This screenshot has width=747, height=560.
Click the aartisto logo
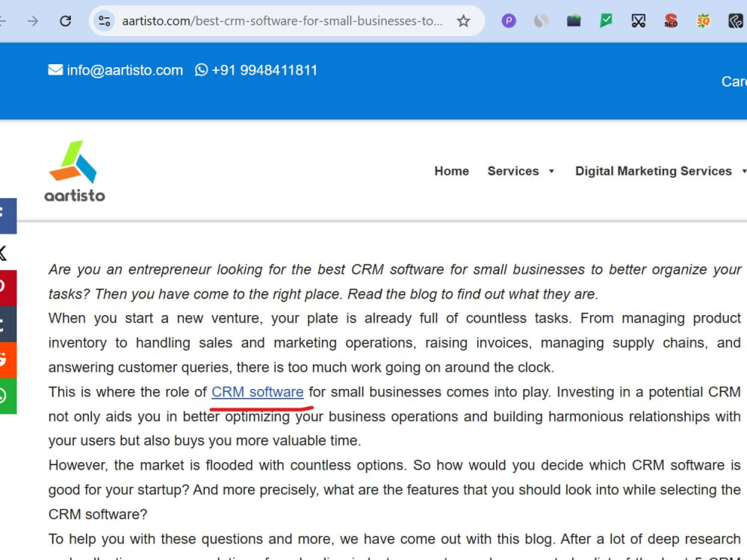[75, 171]
